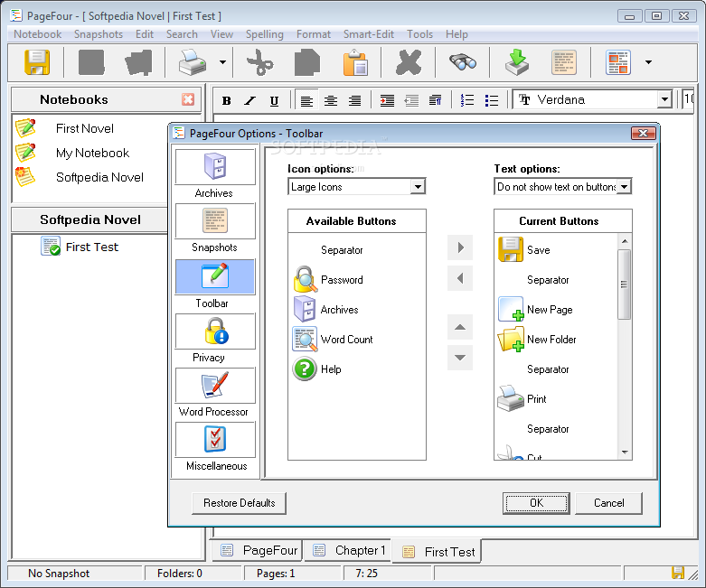Click the bulleted list icon

(x=492, y=100)
